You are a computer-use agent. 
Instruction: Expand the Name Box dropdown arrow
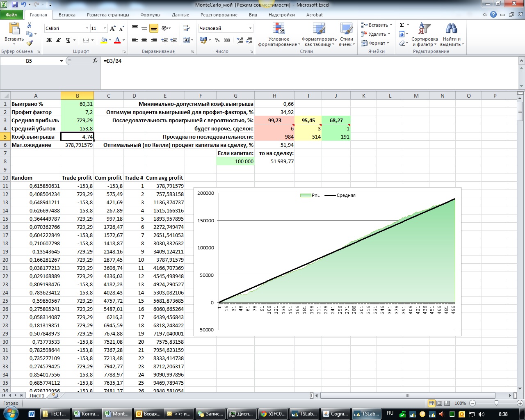[62, 61]
